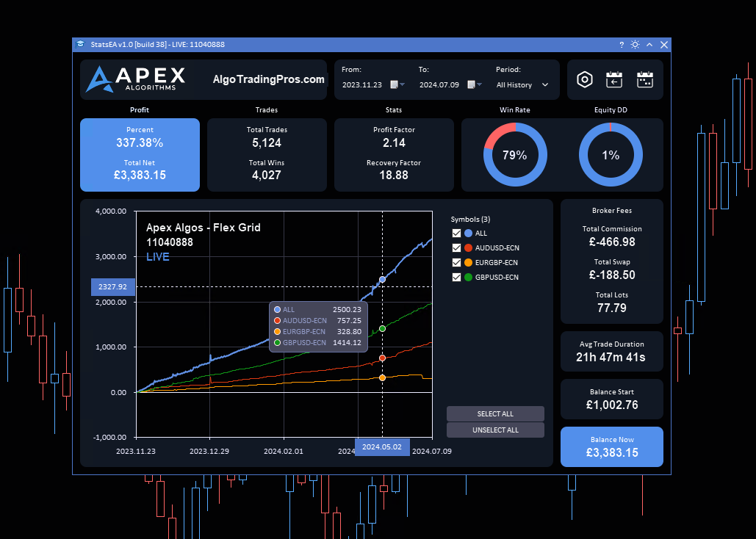This screenshot has height=539, width=756.
Task: Click the calendar-with-back-arrow period icon
Action: pyautogui.click(x=615, y=79)
